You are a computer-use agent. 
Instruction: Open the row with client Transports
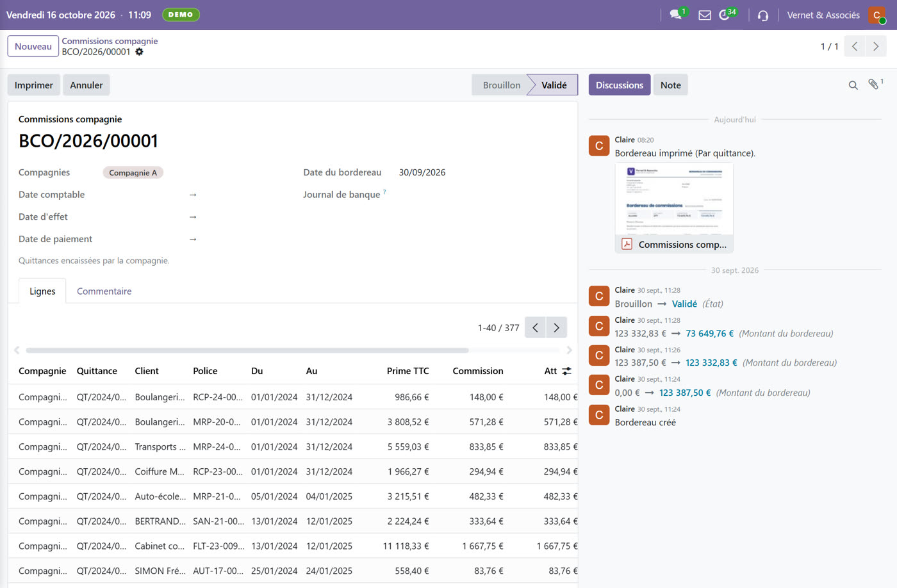pyautogui.click(x=293, y=446)
